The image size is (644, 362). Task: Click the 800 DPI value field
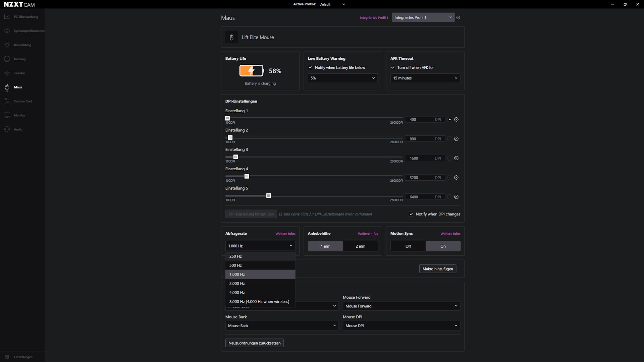tap(425, 139)
